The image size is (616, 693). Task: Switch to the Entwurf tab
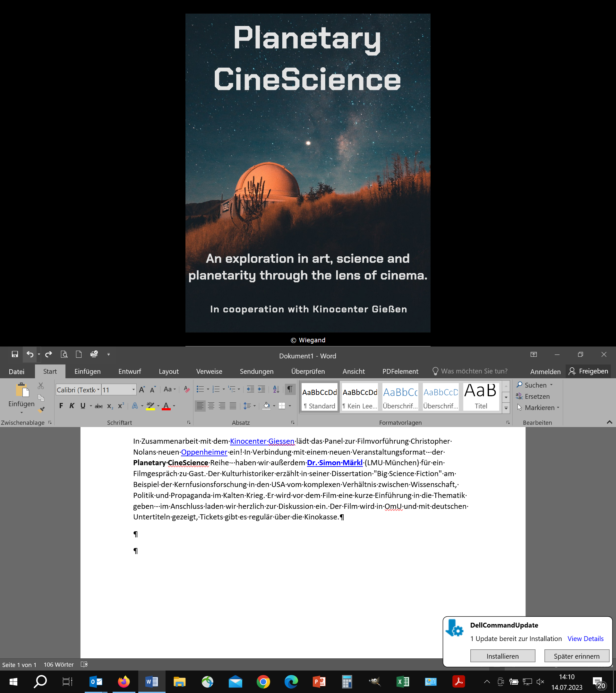click(130, 372)
